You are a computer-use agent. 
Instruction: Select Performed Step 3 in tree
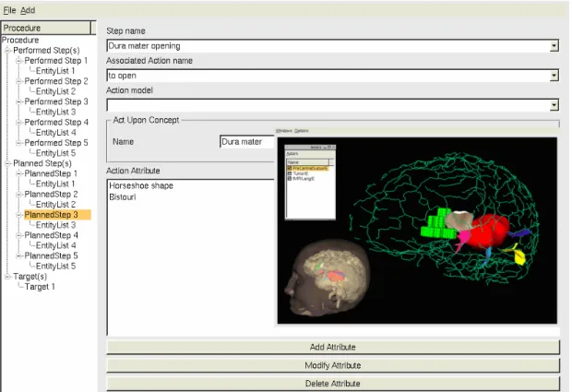[x=56, y=101]
